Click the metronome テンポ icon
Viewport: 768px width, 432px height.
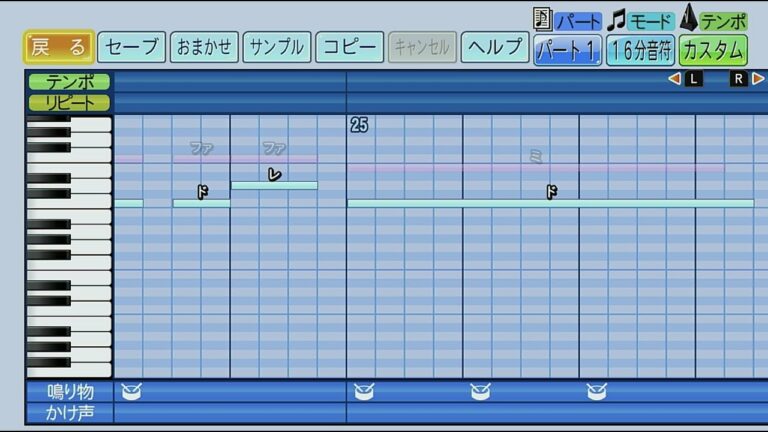click(689, 19)
